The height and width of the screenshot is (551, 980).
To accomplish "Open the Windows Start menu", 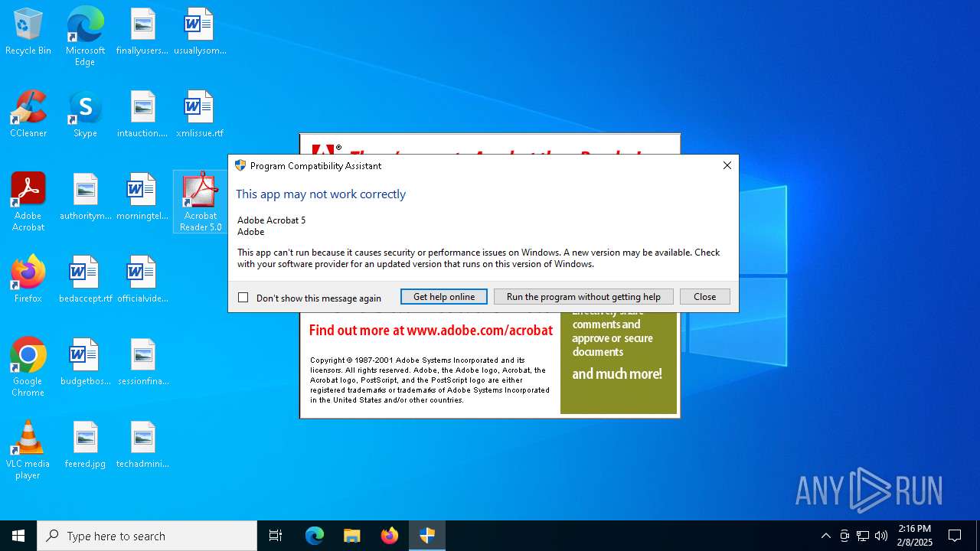I will coord(18,536).
